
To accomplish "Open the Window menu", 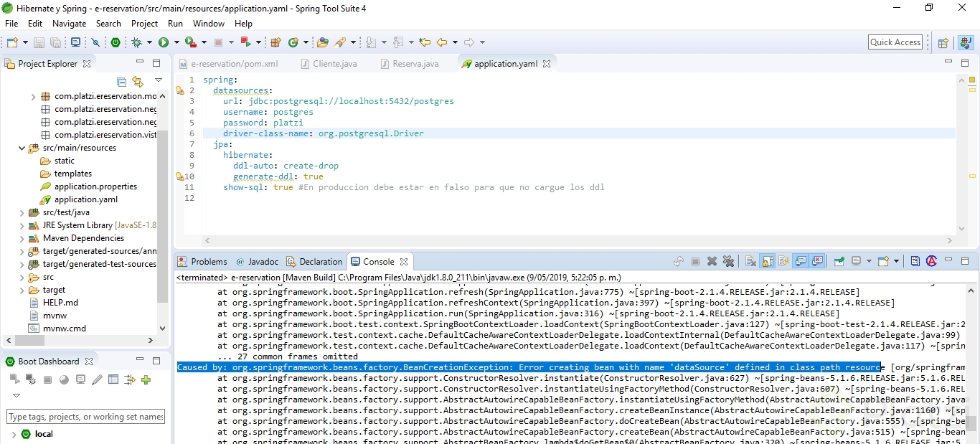I will point(209,24).
